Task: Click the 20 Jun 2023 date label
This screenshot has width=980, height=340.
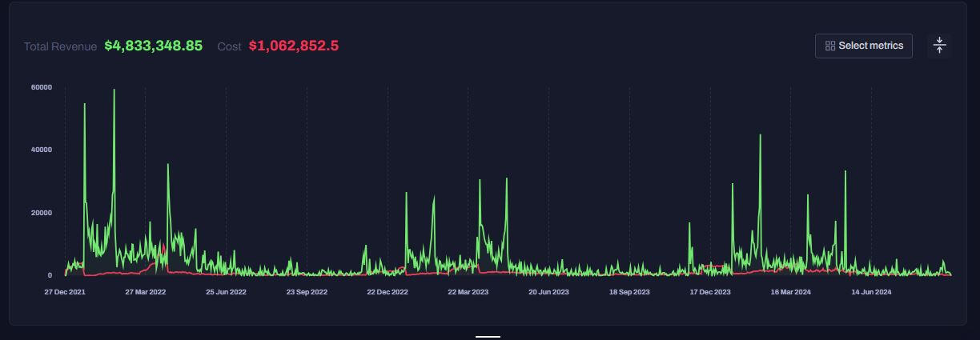Action: click(548, 292)
